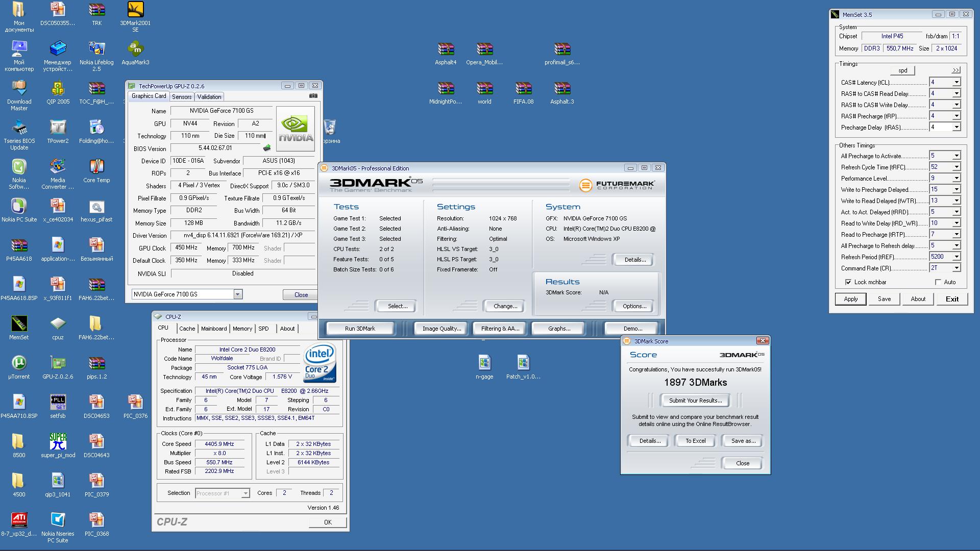Viewport: 980px width, 551px height.
Task: Open CPU-Z Processor Selection dropdown
Action: click(246, 493)
